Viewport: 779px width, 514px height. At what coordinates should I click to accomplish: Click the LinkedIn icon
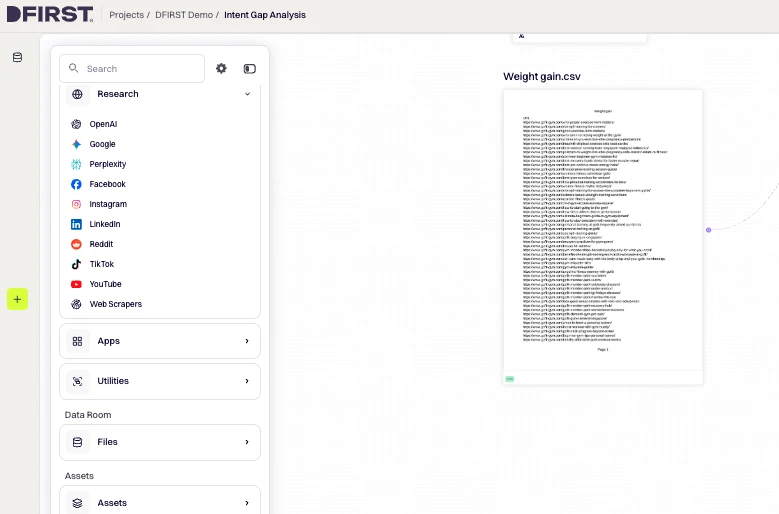pyautogui.click(x=76, y=224)
